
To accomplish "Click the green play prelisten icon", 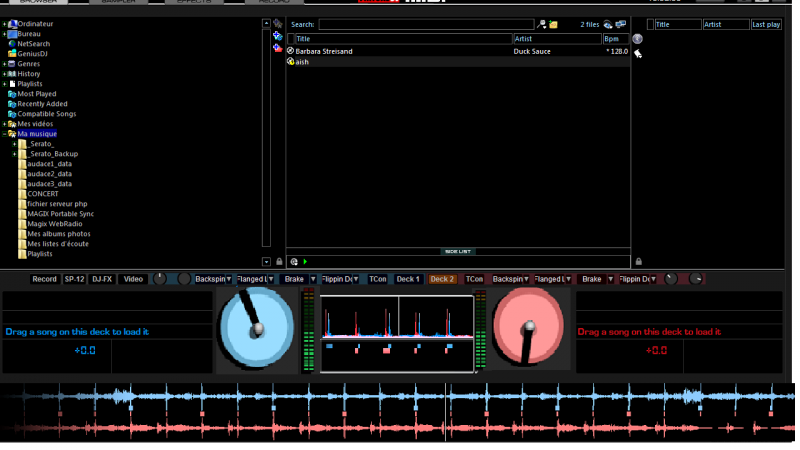I will click(x=305, y=262).
